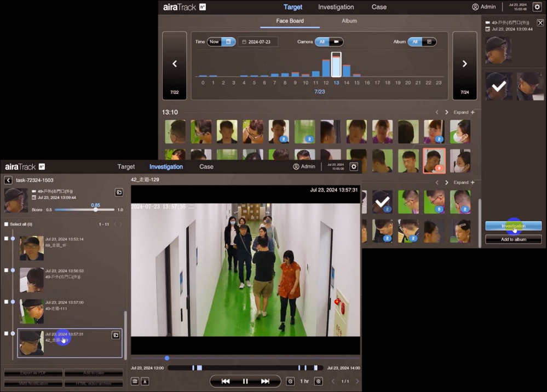547x392 pixels.
Task: Skip to the next video clip
Action: [265, 381]
